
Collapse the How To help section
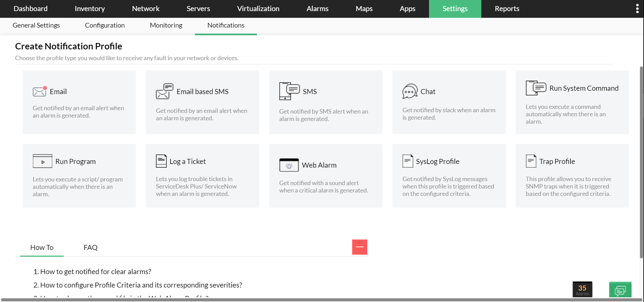tap(360, 247)
